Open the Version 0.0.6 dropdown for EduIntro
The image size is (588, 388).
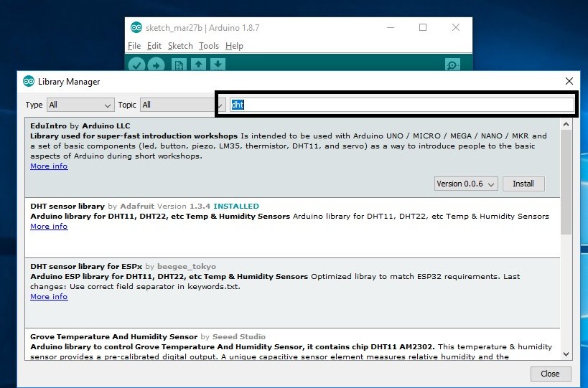(x=466, y=184)
